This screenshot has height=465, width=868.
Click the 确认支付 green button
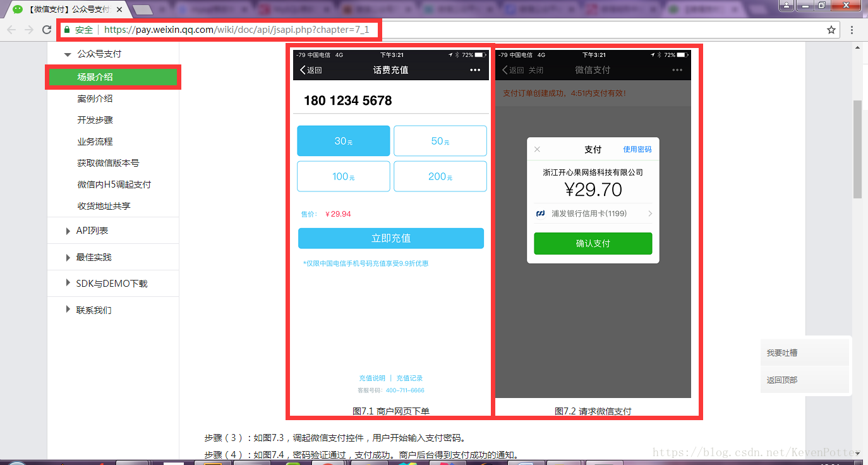point(593,243)
